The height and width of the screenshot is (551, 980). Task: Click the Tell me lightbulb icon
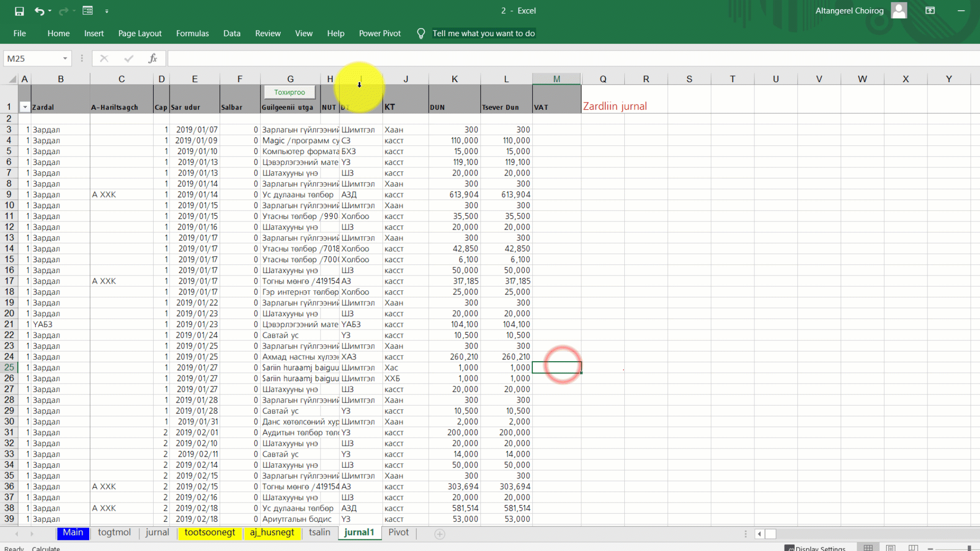click(x=421, y=34)
